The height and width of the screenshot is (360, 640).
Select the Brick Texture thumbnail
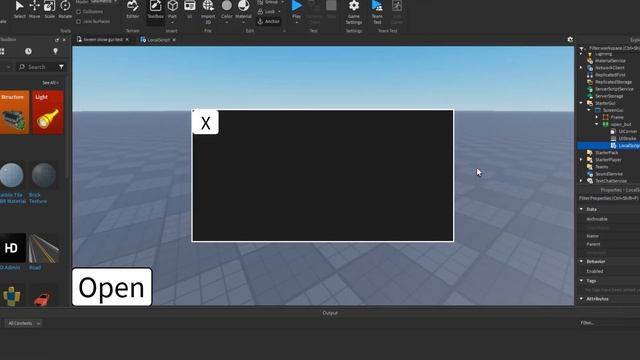(44, 176)
